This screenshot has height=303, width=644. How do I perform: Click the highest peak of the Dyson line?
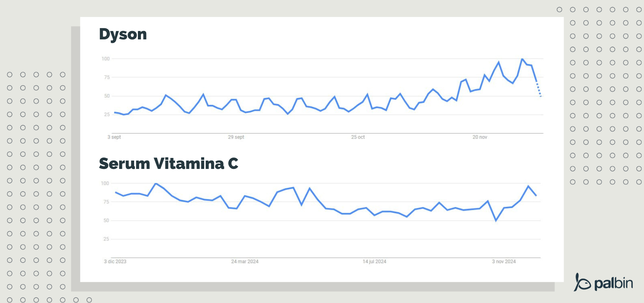point(522,59)
